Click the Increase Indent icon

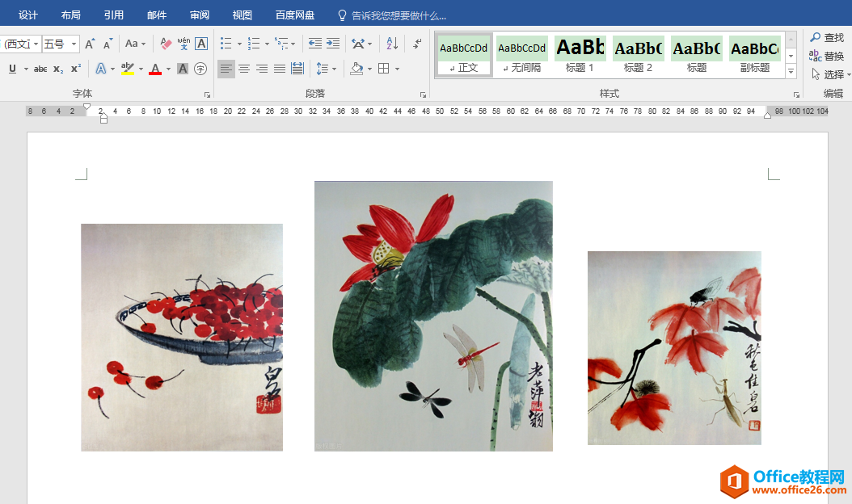(333, 44)
